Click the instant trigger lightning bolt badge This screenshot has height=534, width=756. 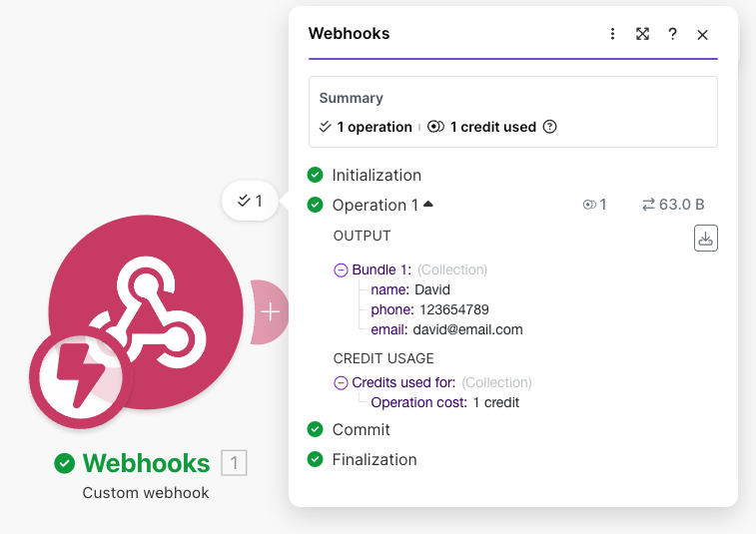point(81,377)
